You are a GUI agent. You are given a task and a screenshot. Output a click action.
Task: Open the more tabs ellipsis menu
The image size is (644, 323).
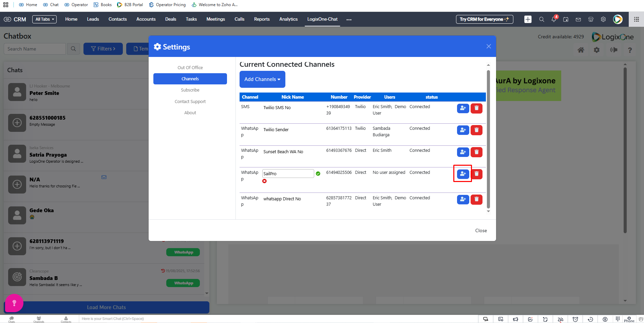[349, 20]
